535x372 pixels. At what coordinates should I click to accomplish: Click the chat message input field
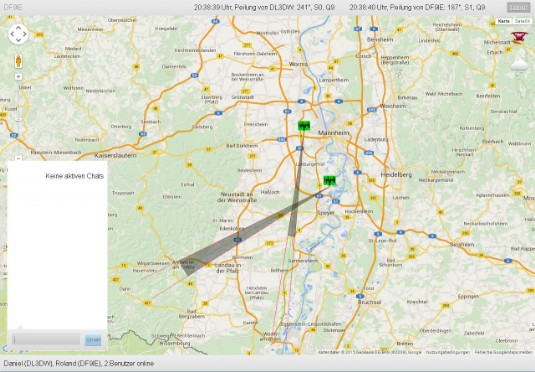[x=46, y=339]
